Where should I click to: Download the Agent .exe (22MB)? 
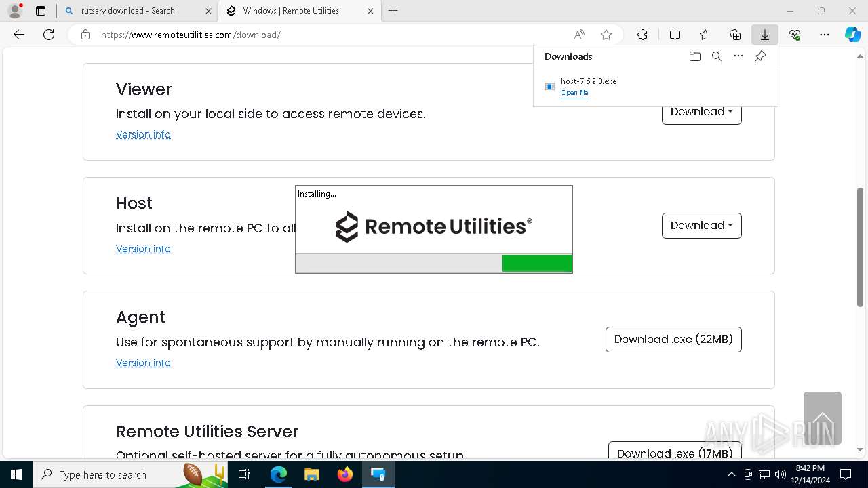[673, 340]
